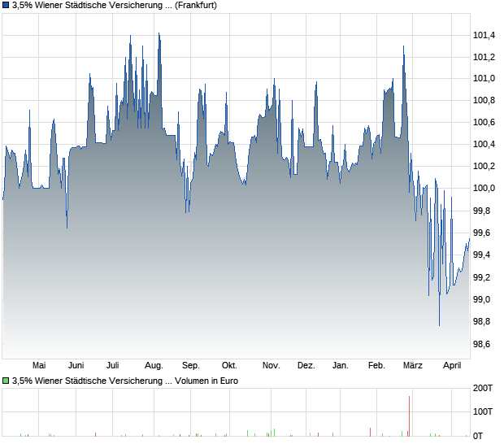Viewport: 504px width, 444px height.
Task: Click the blue price series legend swatch
Action: pos(6,5)
